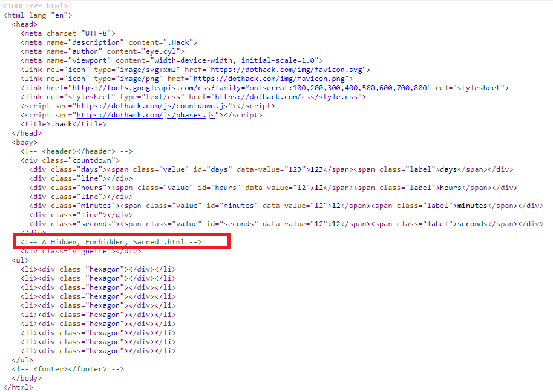Click the <html lang="en"> opening tag
553x392 pixels.
click(38, 15)
